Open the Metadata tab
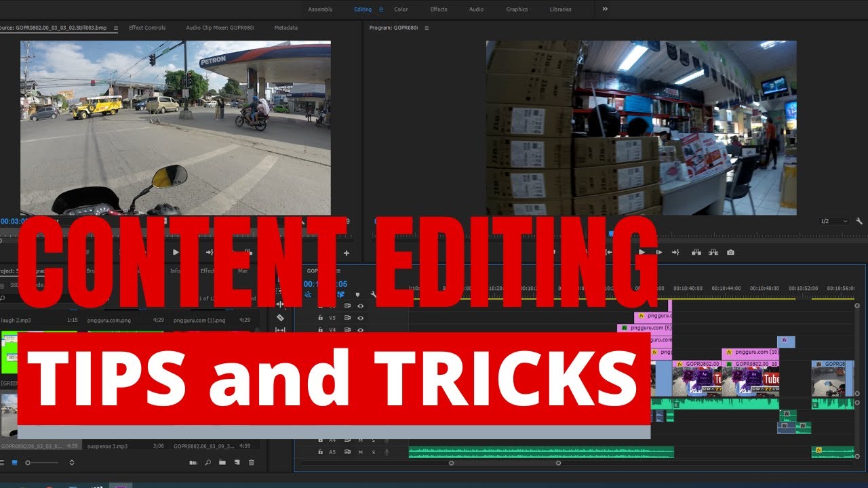The image size is (868, 488). click(285, 28)
